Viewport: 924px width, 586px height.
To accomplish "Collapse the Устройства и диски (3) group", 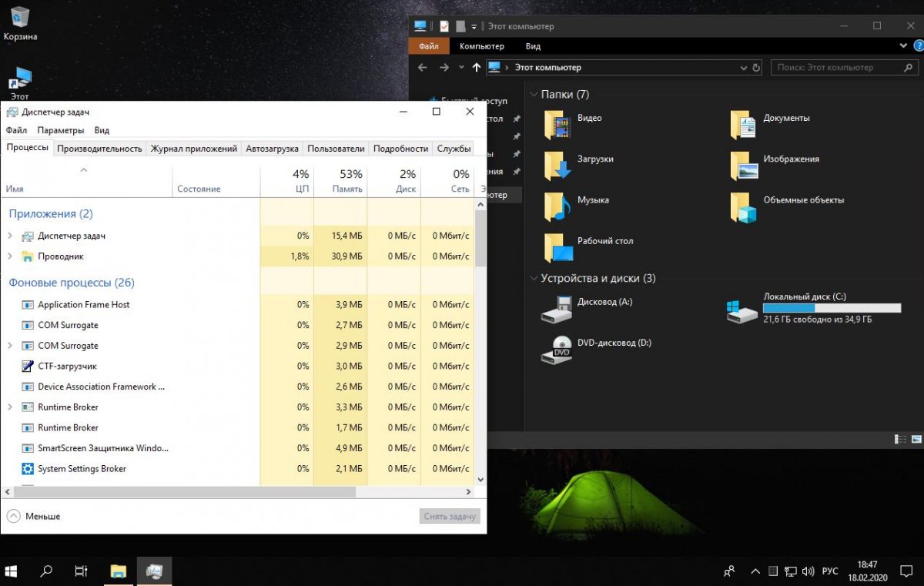I will point(534,279).
